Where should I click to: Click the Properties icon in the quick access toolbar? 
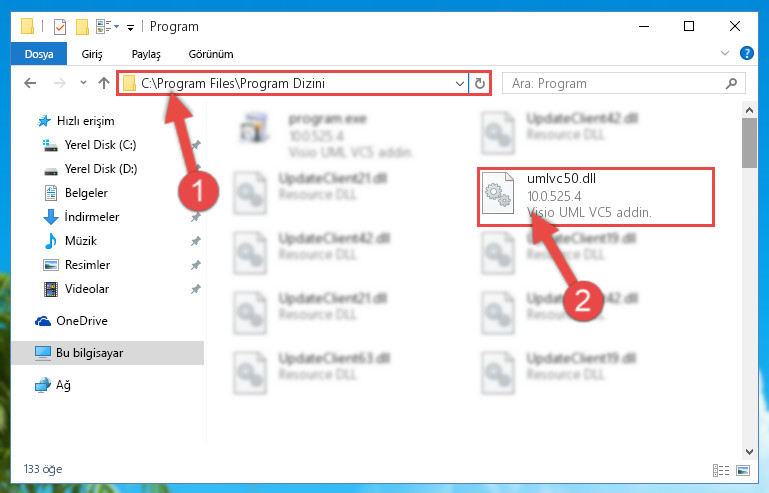[x=60, y=26]
